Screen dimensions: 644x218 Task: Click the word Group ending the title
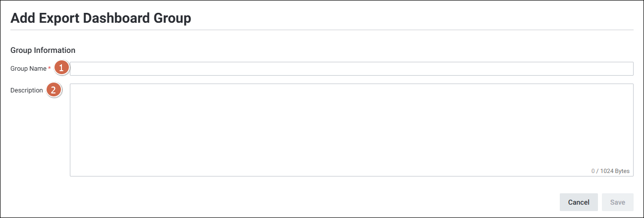click(x=171, y=18)
